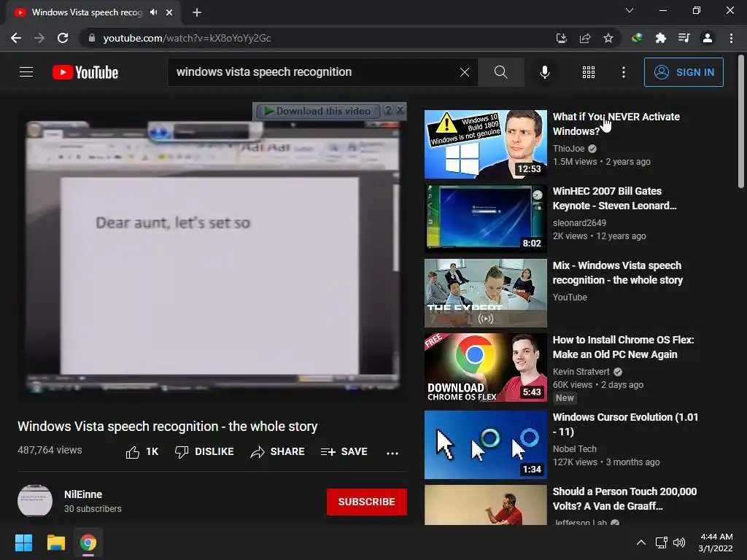This screenshot has height=560, width=747.
Task: Click Chrome icon in taskbar
Action: (88, 542)
